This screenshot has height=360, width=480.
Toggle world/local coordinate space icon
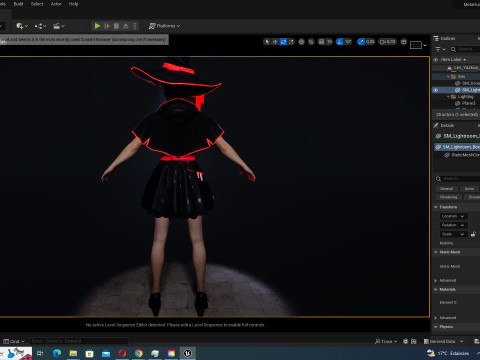pos(301,42)
